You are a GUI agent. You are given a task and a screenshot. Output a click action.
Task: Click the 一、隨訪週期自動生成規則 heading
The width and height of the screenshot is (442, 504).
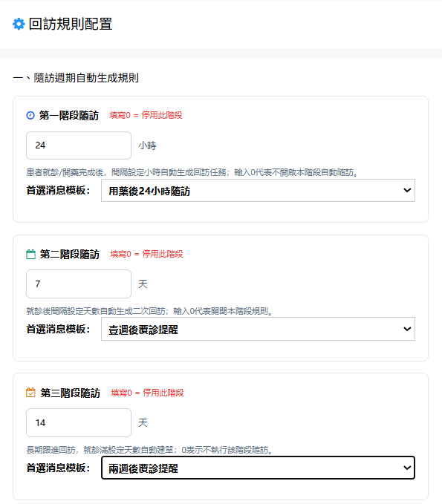76,78
